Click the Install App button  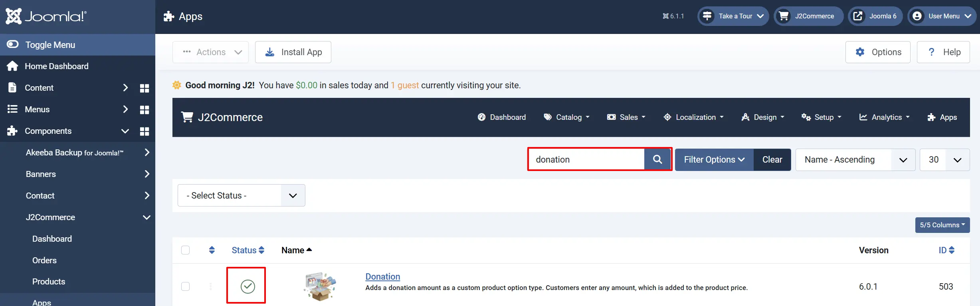point(293,52)
